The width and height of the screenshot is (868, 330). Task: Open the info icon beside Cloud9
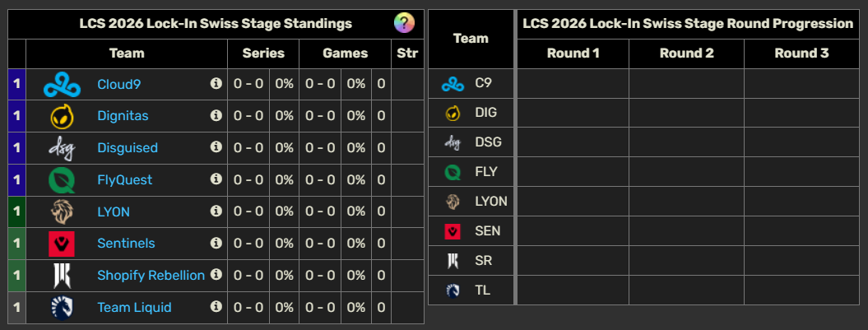coord(216,83)
